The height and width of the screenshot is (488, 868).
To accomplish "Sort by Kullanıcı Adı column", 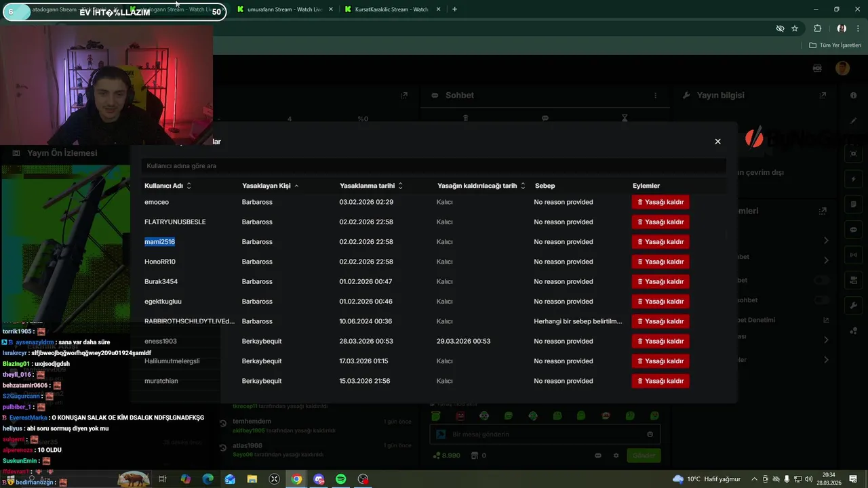I will pos(168,186).
